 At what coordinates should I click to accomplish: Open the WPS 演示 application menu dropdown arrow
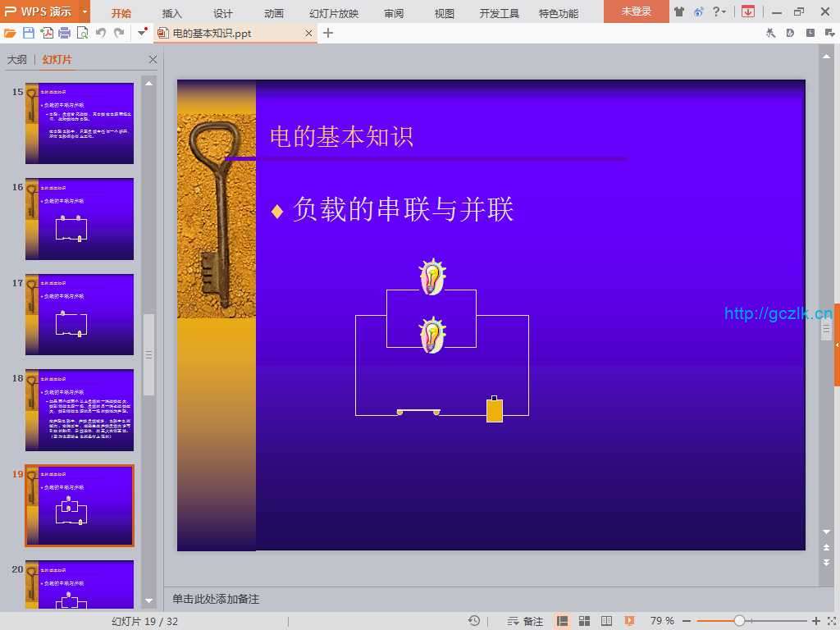click(84, 11)
